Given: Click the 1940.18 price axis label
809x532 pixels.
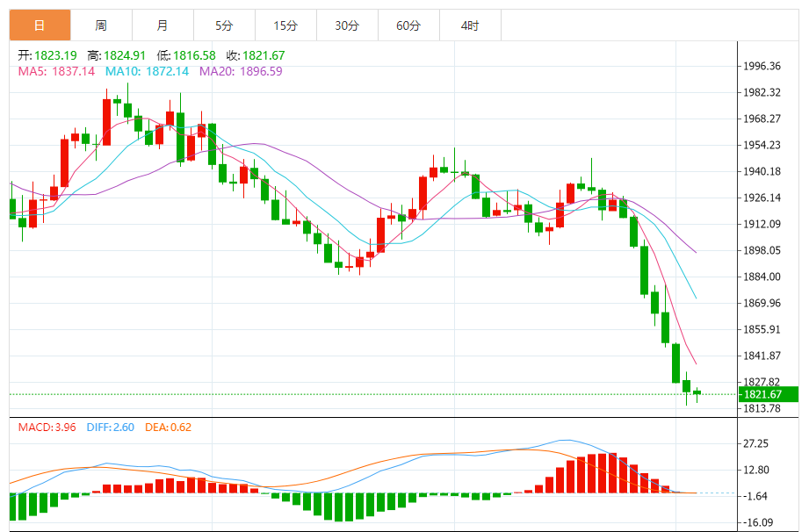Looking at the screenshot, I should (762, 171).
